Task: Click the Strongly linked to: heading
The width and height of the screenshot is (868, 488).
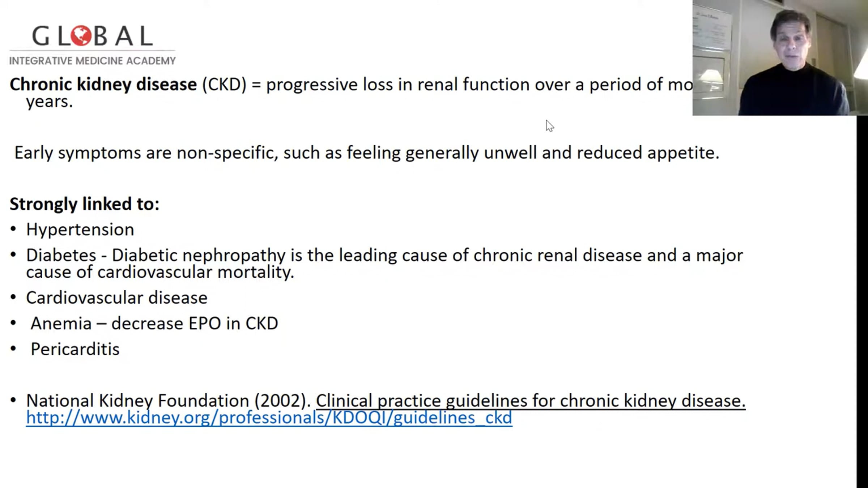Action: pos(84,204)
